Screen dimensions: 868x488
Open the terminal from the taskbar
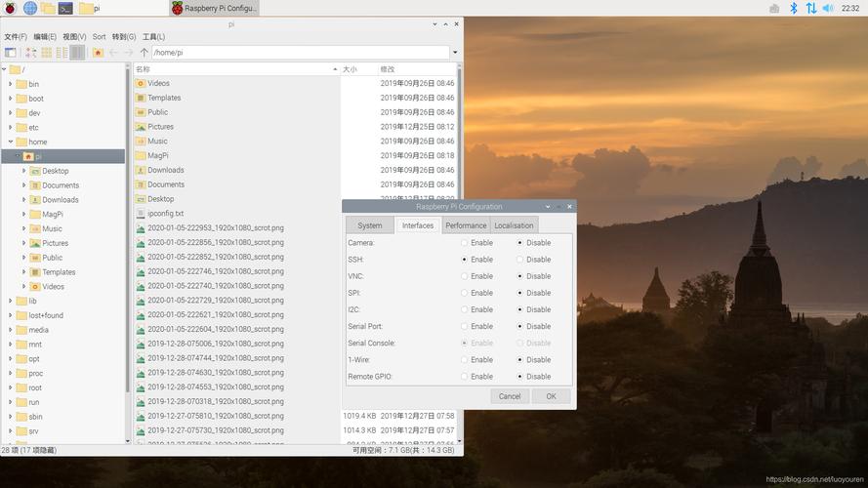tap(65, 8)
